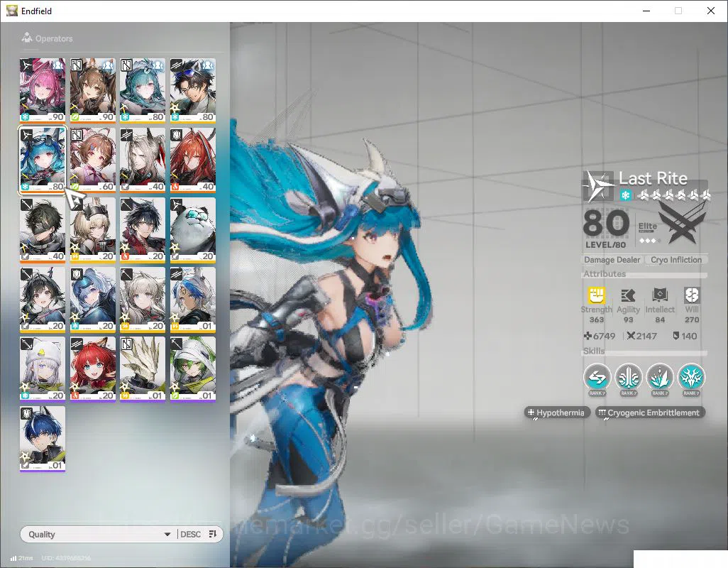Image resolution: width=728 pixels, height=568 pixels.
Task: Select the Intellect book icon
Action: [660, 295]
